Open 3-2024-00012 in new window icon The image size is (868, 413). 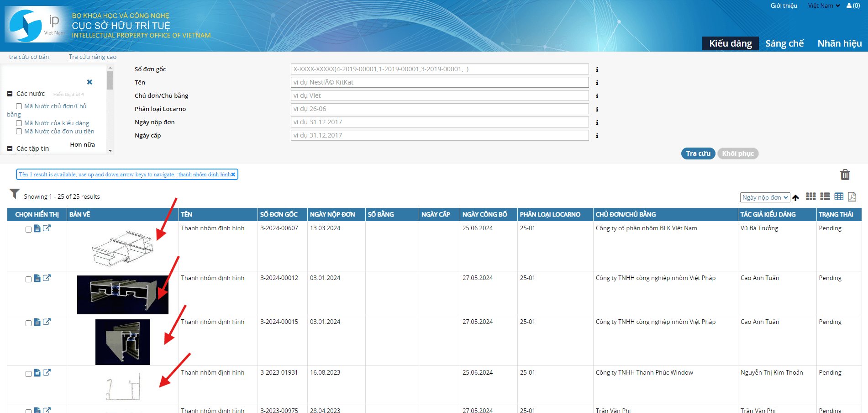pos(47,278)
